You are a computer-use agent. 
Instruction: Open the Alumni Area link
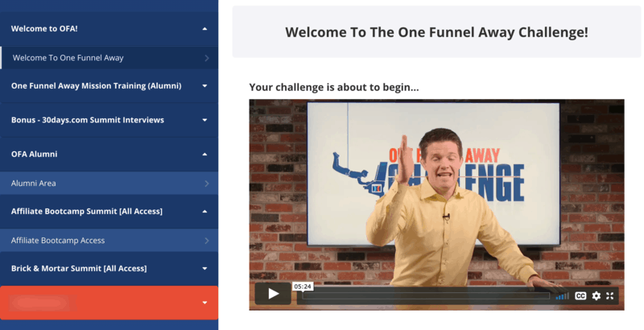[109, 183]
